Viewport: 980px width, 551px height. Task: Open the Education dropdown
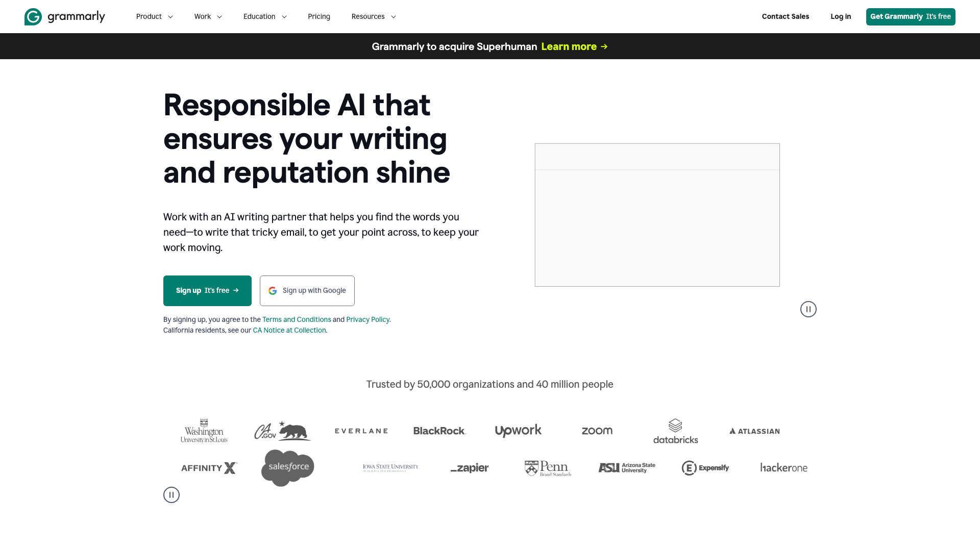click(x=265, y=16)
